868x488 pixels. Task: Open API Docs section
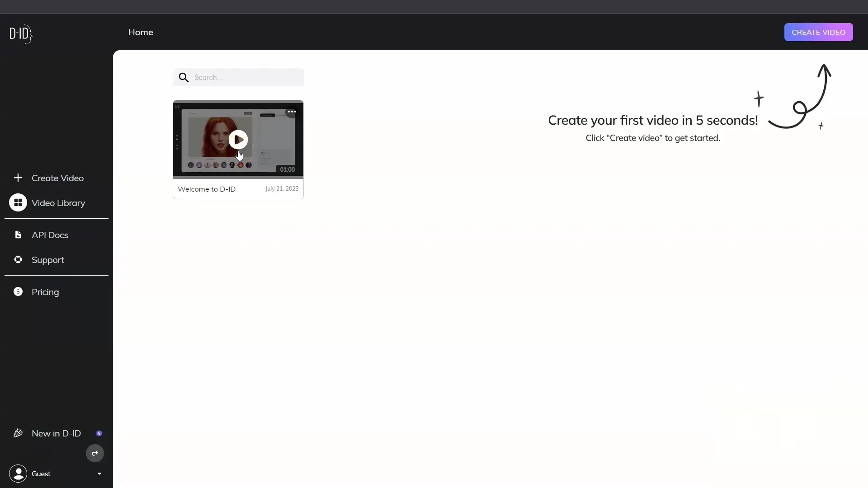pyautogui.click(x=49, y=234)
